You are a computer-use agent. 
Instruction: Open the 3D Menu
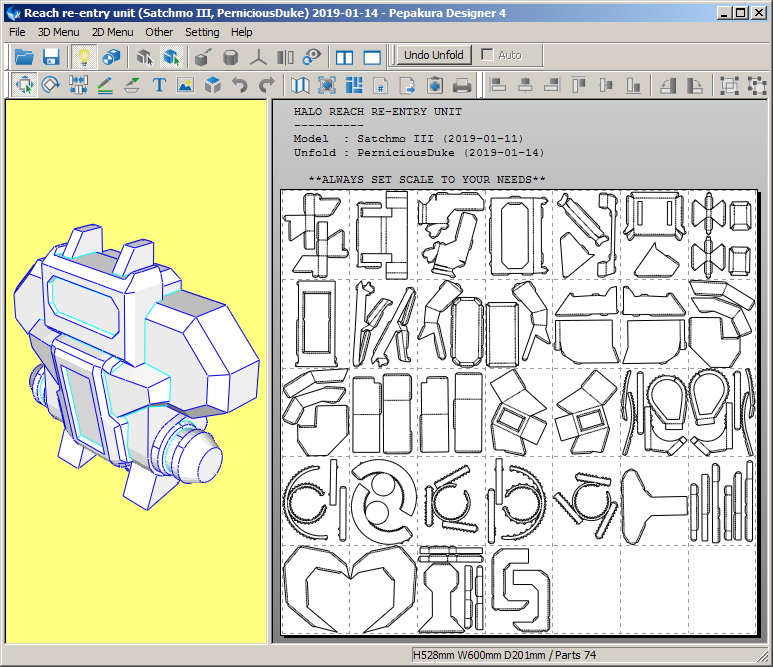pyautogui.click(x=59, y=32)
